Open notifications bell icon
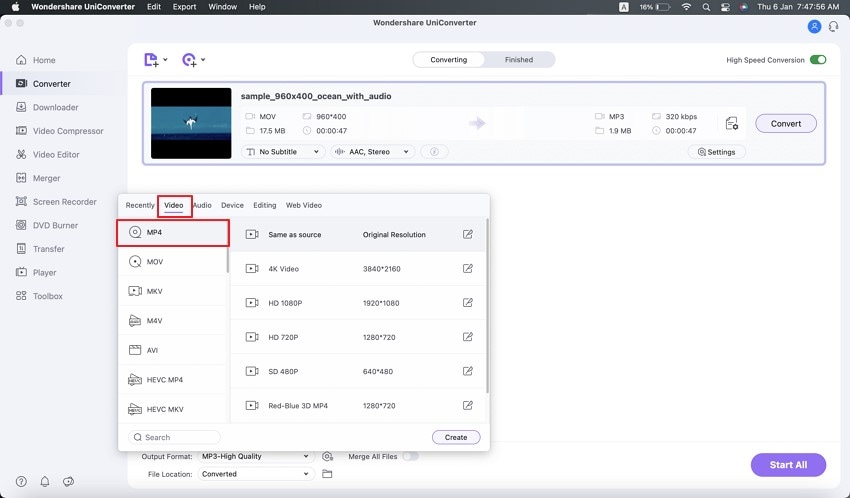The height and width of the screenshot is (498, 850). [x=45, y=481]
